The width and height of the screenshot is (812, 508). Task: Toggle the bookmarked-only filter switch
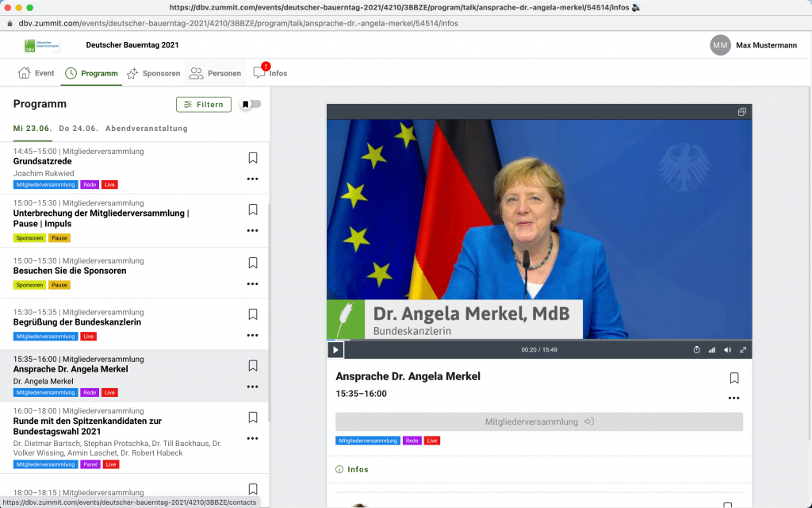(251, 104)
